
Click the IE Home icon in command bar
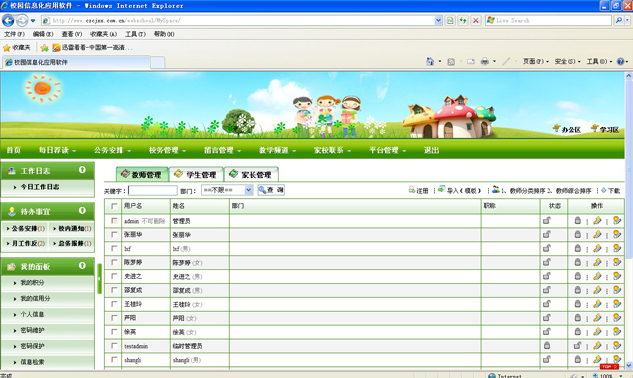[430, 61]
